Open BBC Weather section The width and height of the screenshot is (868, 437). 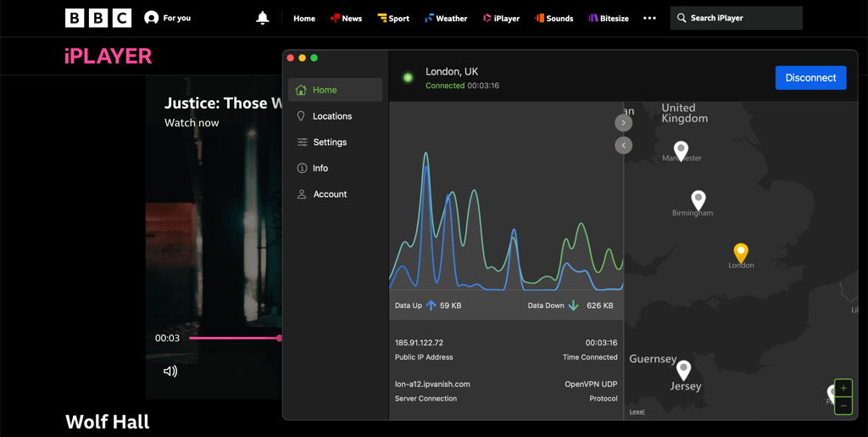coord(446,19)
